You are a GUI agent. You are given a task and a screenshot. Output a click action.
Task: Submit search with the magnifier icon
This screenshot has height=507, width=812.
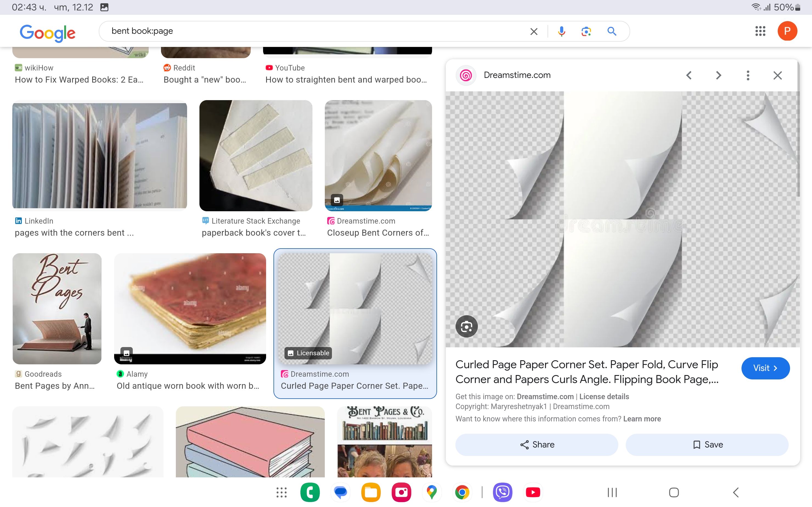pos(612,31)
